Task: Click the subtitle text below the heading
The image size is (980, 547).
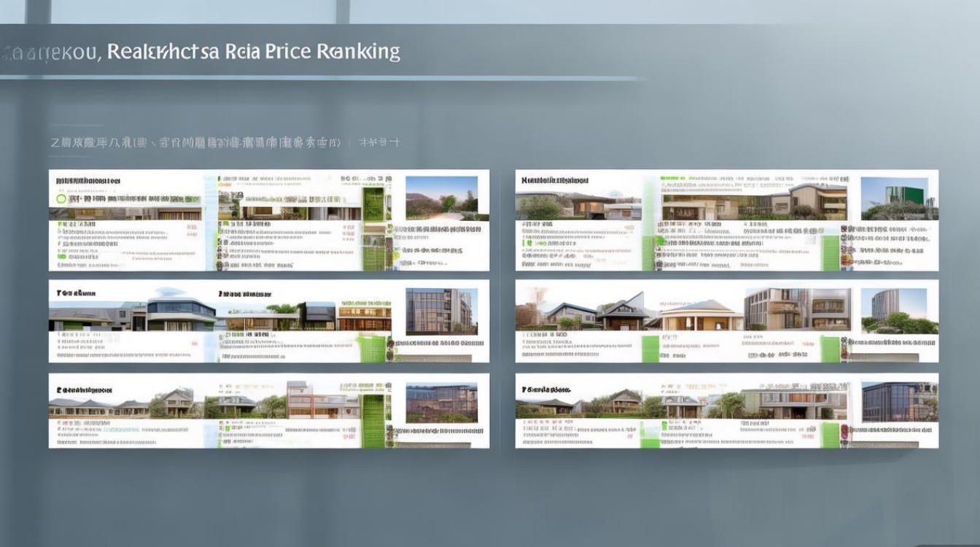Action: pyautogui.click(x=195, y=143)
